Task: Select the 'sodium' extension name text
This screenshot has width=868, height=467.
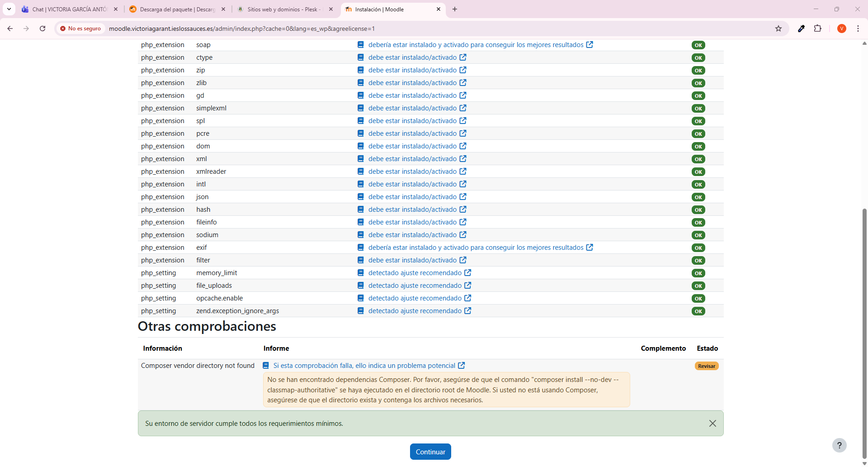Action: coord(207,235)
